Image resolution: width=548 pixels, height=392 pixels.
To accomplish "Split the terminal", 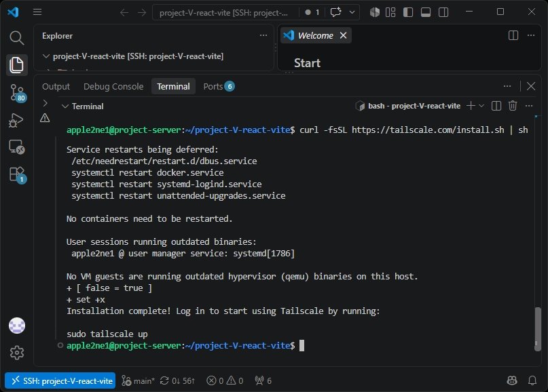I will pos(496,106).
